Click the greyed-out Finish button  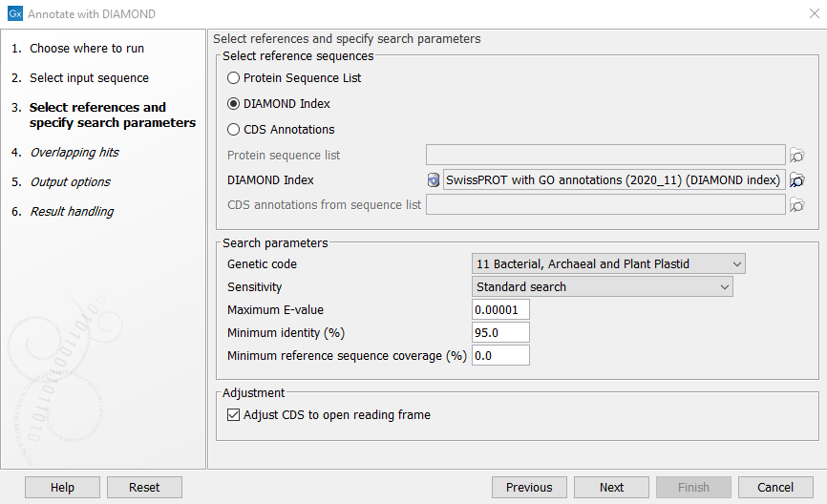point(693,488)
